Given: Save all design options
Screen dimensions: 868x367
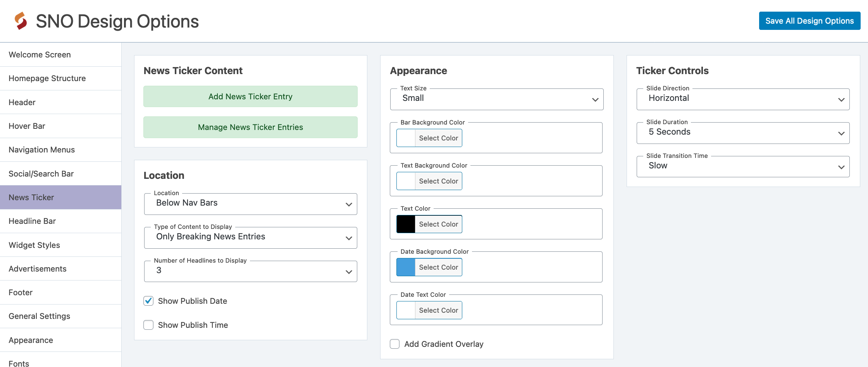Looking at the screenshot, I should point(809,21).
